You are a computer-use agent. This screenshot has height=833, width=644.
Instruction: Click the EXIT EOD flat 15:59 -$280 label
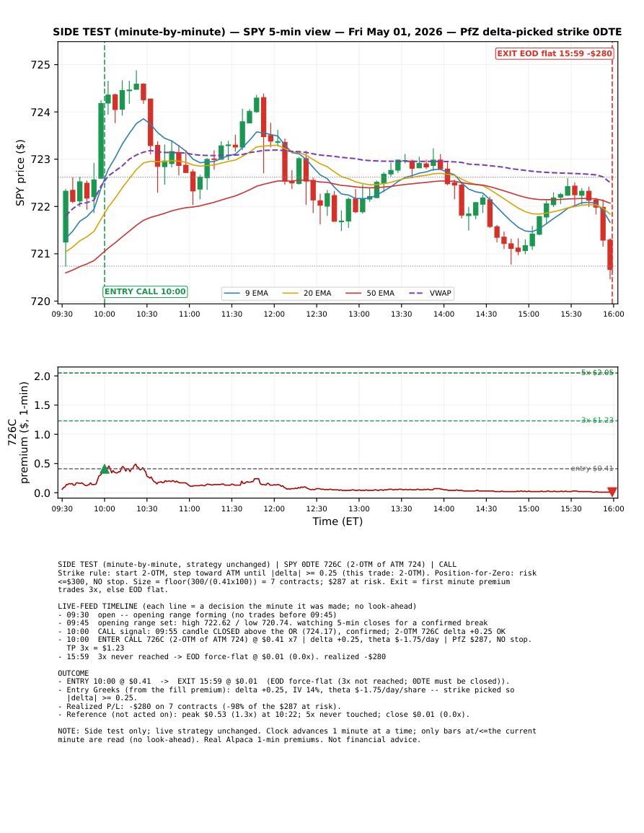pyautogui.click(x=555, y=53)
